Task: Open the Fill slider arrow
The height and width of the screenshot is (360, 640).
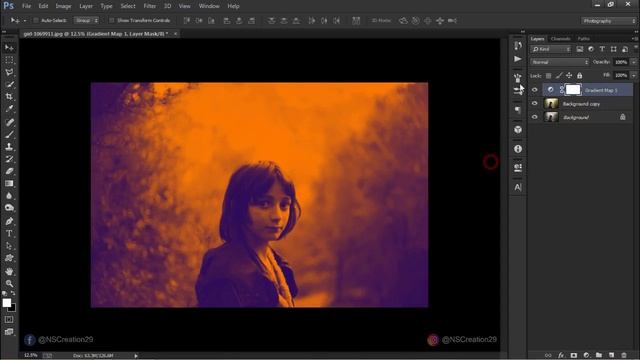Action: (x=634, y=76)
